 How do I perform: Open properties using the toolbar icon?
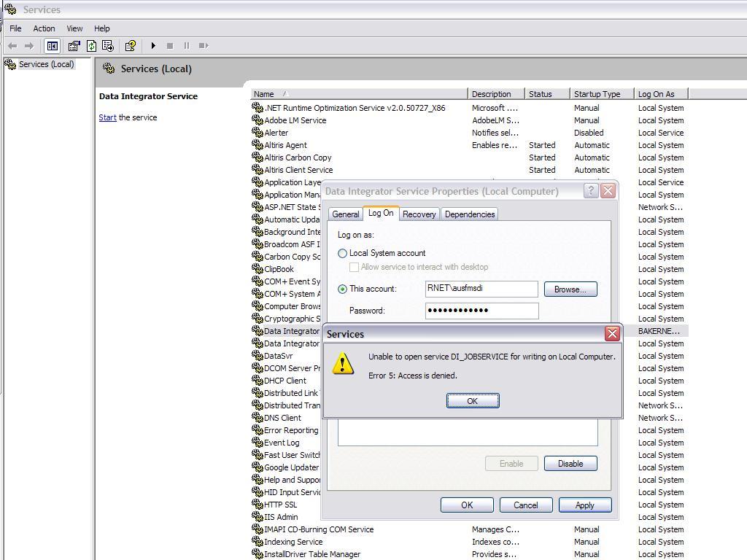pos(74,45)
